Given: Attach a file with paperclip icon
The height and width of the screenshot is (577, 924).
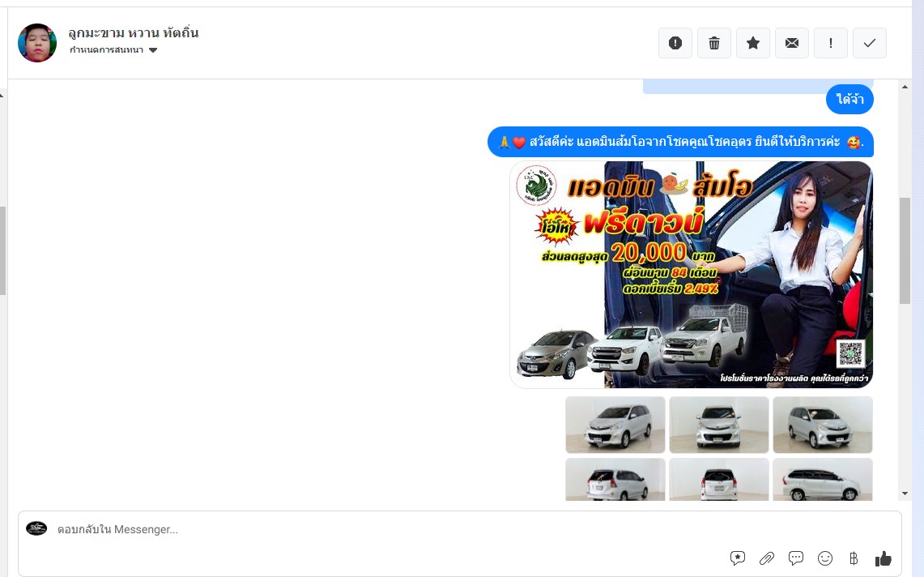Looking at the screenshot, I should (x=767, y=558).
